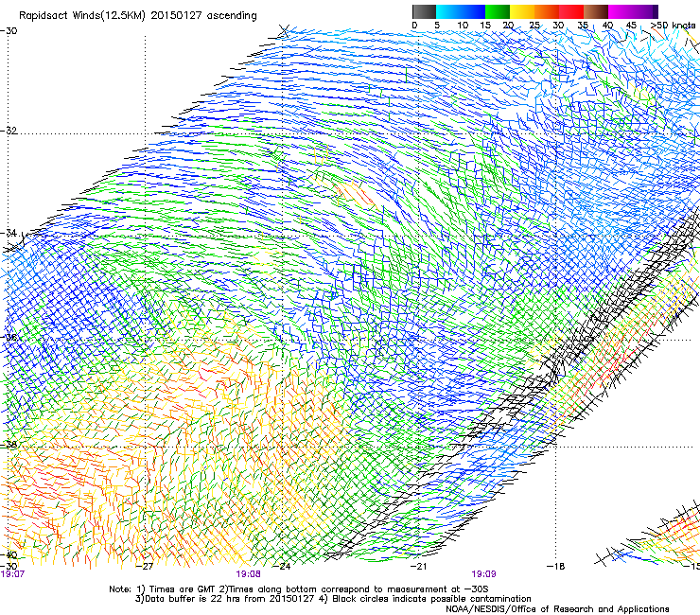
Task: Click the 'Data buffer is 22 hrs' note
Action: 191,599
